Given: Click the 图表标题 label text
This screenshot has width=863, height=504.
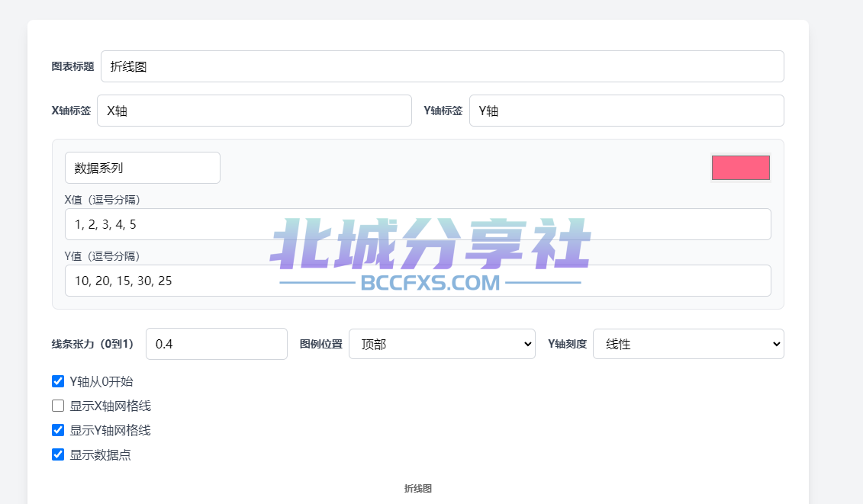Looking at the screenshot, I should pyautogui.click(x=72, y=66).
